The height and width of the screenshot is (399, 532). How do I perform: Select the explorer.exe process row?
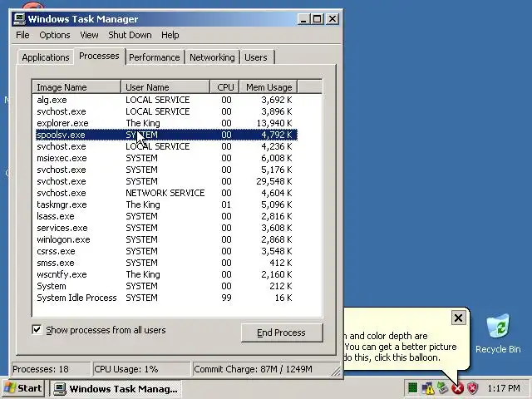(166, 123)
